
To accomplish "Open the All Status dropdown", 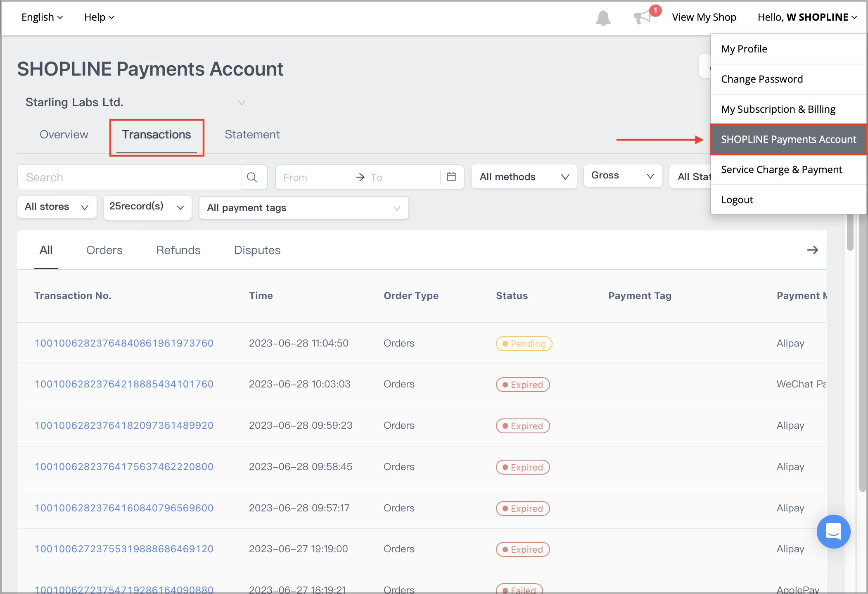I will click(x=690, y=177).
